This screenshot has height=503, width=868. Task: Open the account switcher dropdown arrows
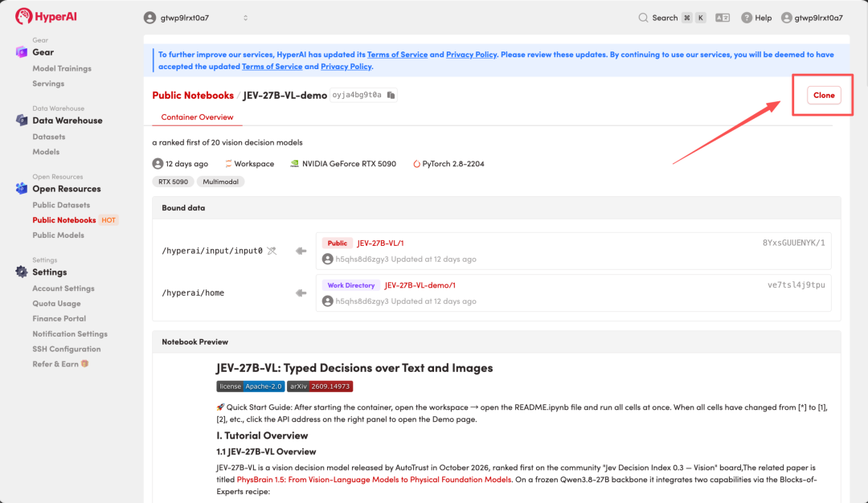(x=245, y=18)
